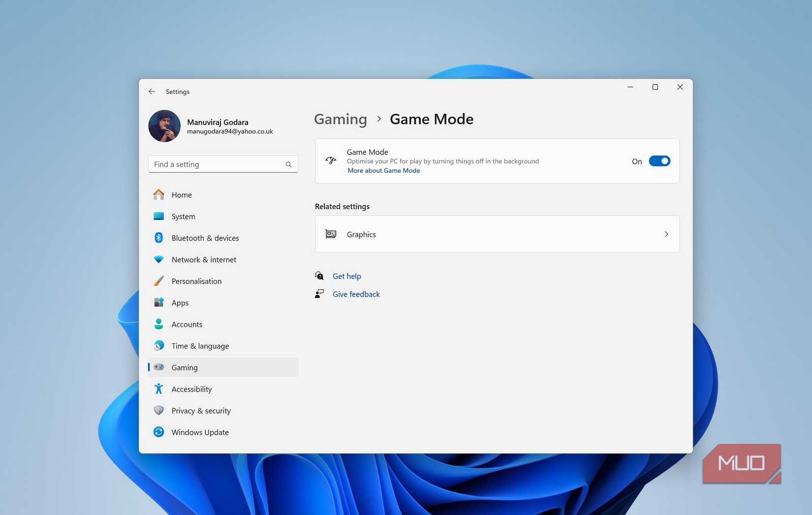Open the Give feedback link
Screen dimensions: 812x515
click(x=356, y=294)
